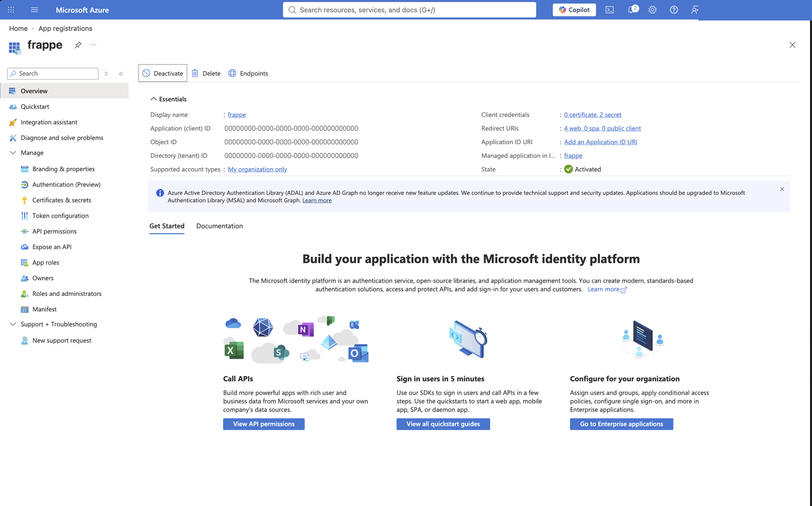Viewport: 812px width, 506px height.
Task: Click the Directory (tenant) ID value
Action: 291,156
